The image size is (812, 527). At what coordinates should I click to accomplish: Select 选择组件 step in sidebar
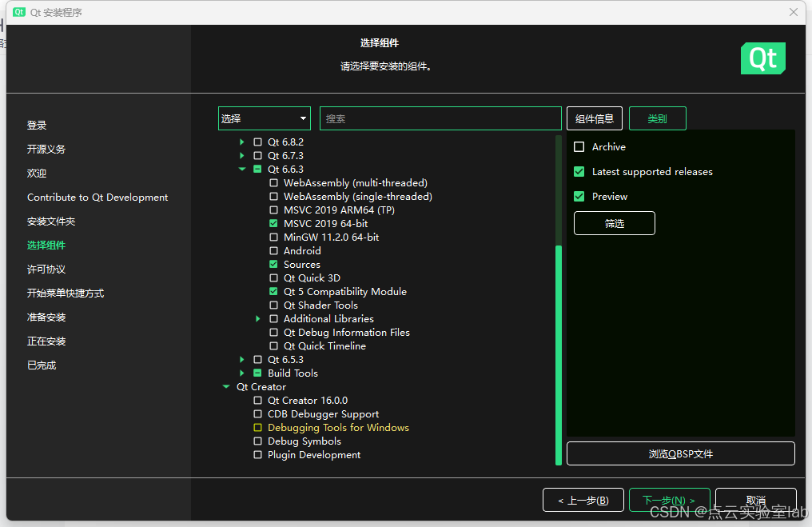click(46, 245)
